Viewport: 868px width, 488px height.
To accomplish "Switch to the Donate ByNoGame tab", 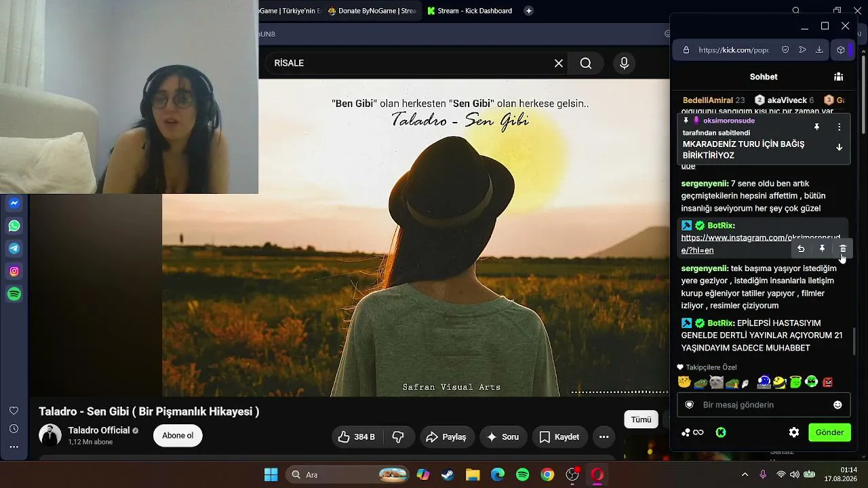I will click(372, 11).
